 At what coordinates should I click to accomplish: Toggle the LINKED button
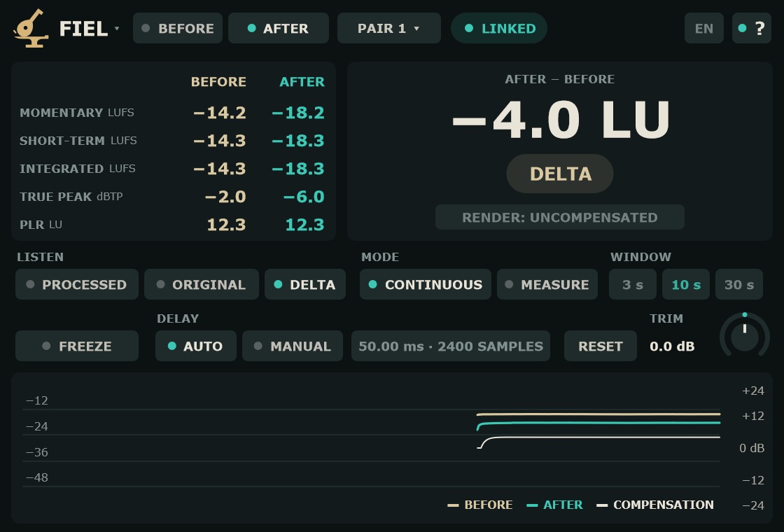pyautogui.click(x=499, y=28)
